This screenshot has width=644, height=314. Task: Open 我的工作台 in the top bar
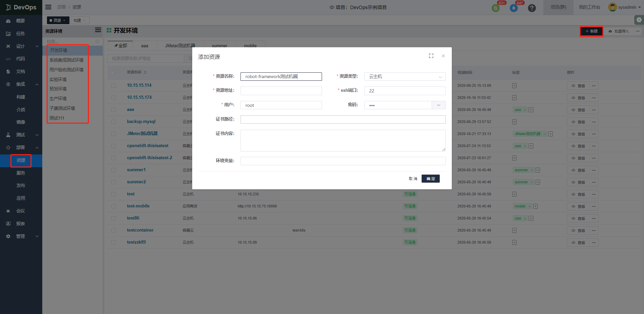(589, 7)
